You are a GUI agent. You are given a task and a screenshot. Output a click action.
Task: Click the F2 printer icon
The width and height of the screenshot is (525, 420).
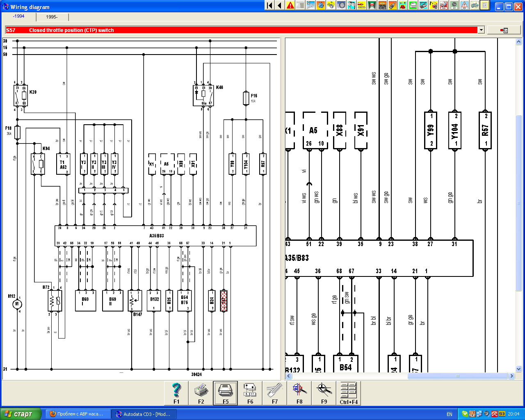[x=201, y=393]
